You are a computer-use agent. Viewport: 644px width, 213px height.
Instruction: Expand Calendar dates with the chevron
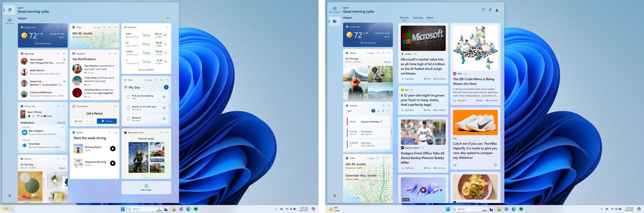(388, 111)
